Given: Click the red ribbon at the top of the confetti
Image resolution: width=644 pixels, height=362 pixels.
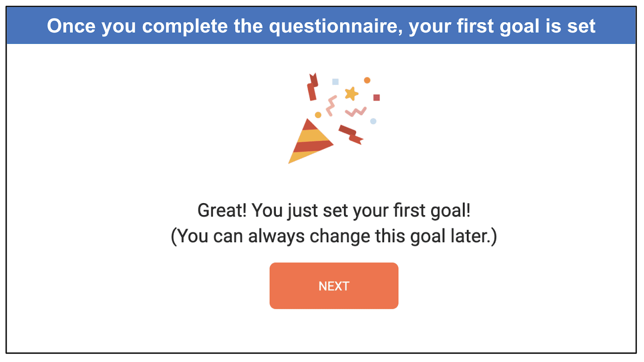Looking at the screenshot, I should [x=312, y=87].
